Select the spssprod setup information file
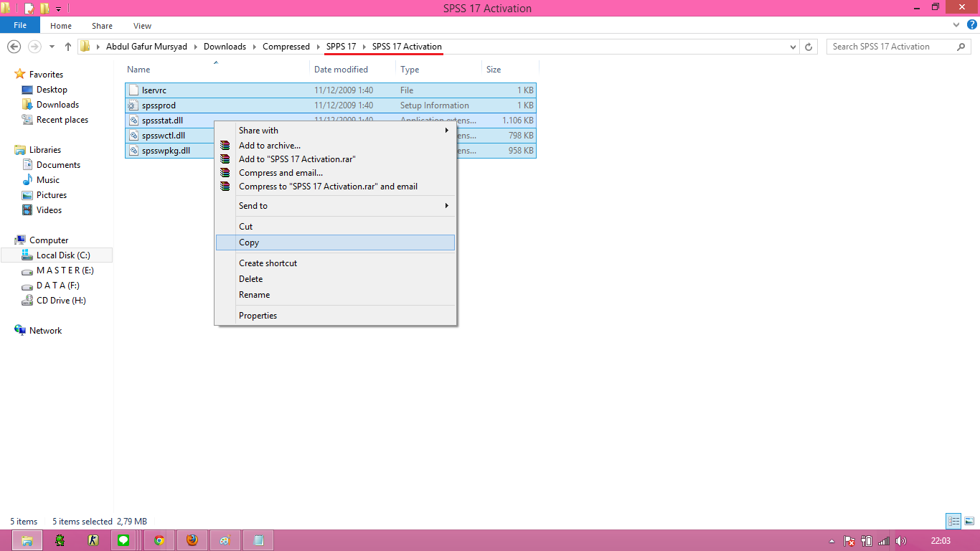 click(331, 105)
